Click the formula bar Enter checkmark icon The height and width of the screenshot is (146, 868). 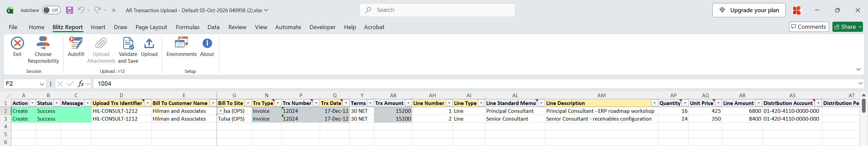[71, 84]
